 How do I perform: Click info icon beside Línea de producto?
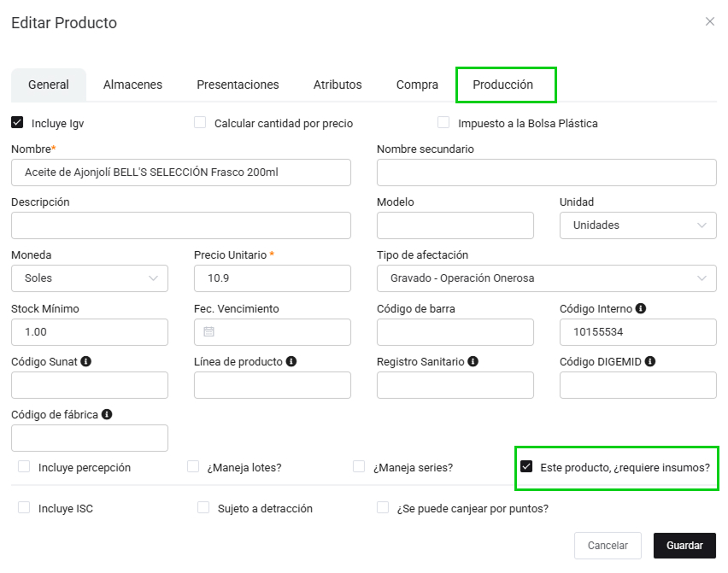(291, 362)
